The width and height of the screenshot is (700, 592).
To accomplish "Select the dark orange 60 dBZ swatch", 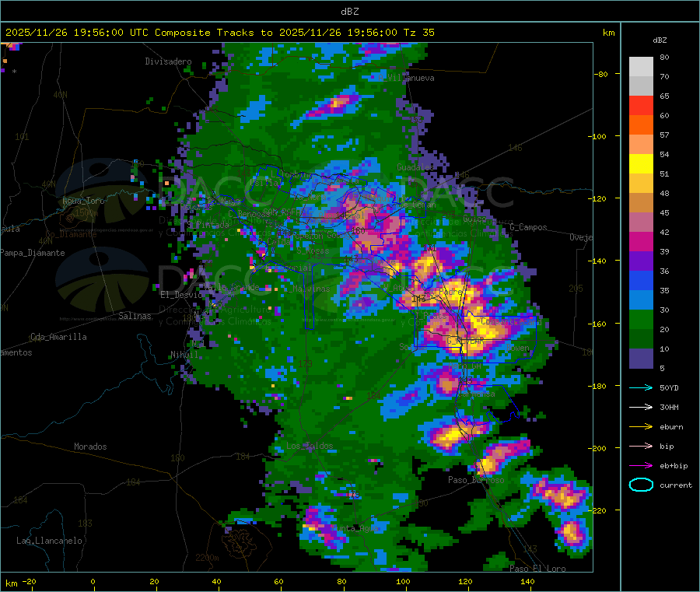I will click(641, 125).
